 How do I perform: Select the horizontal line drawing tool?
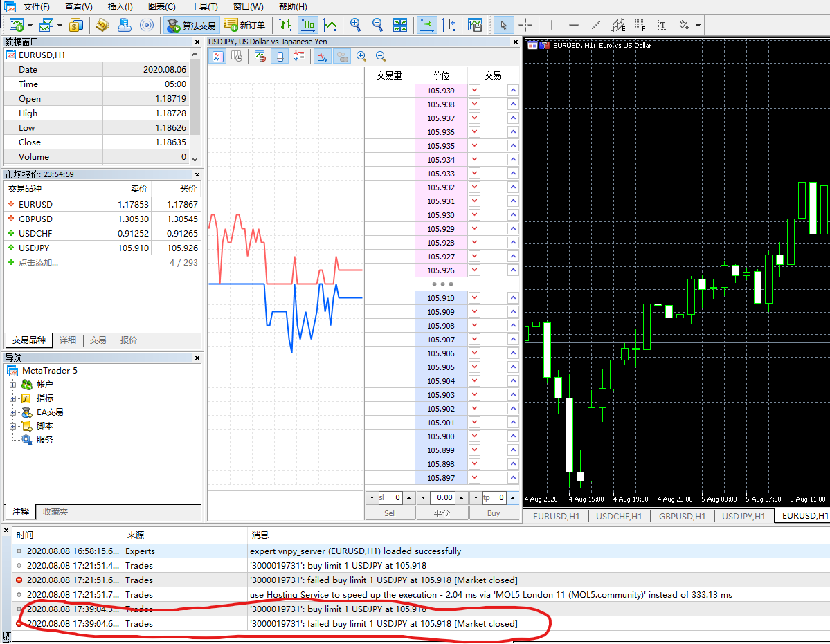click(x=574, y=25)
